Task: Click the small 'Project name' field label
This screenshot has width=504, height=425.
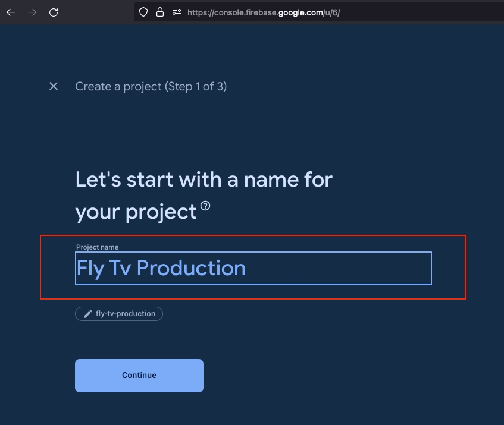Action: point(97,247)
